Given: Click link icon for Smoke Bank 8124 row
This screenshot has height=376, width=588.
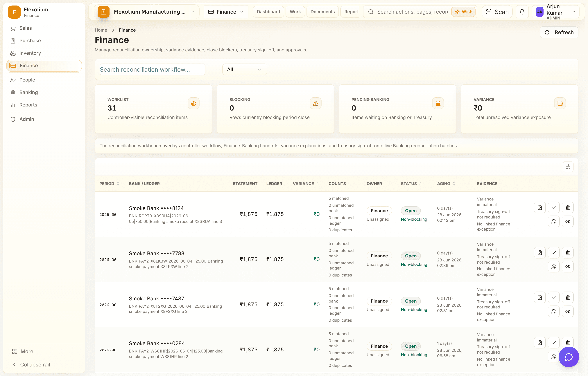Looking at the screenshot, I should (x=568, y=221).
